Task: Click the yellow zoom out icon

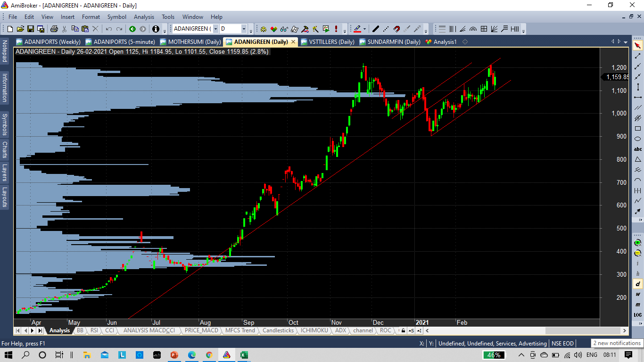Action: pos(638,253)
